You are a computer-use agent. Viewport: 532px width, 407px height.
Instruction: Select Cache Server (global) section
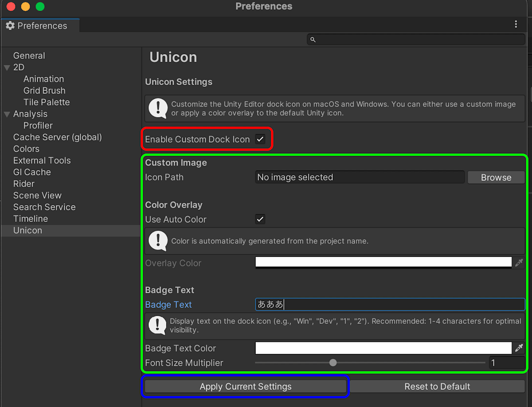58,137
